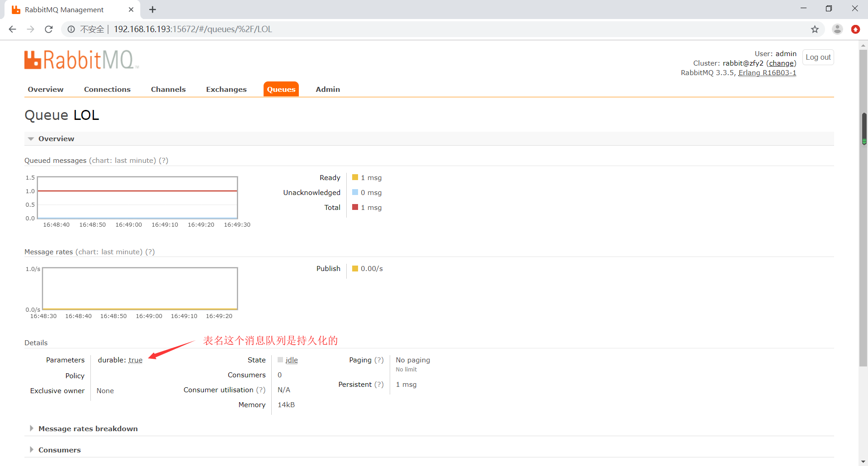Open help for Paging
868x466 pixels.
(x=379, y=360)
